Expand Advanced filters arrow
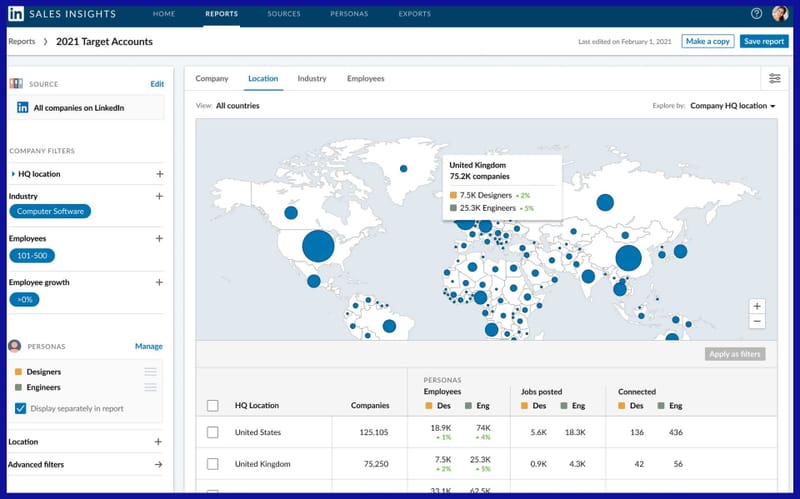The image size is (800, 499). point(158,464)
